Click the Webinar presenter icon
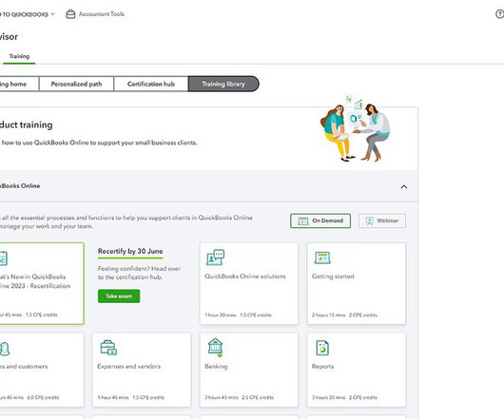This screenshot has height=420, width=504. [370, 220]
